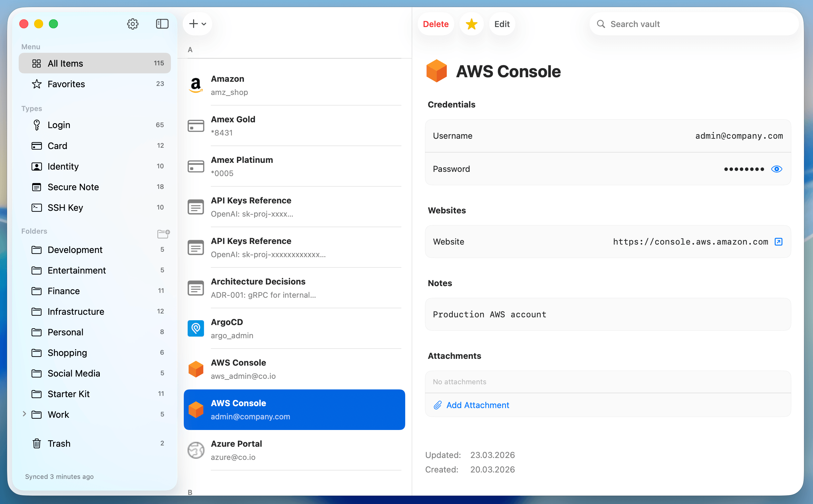This screenshot has width=813, height=504.
Task: Click the Identity person icon
Action: click(37, 166)
